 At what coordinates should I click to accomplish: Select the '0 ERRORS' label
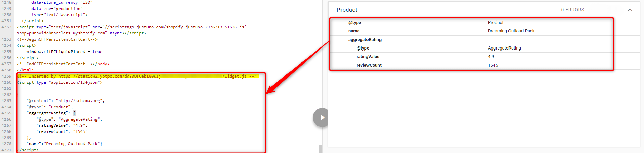[572, 10]
